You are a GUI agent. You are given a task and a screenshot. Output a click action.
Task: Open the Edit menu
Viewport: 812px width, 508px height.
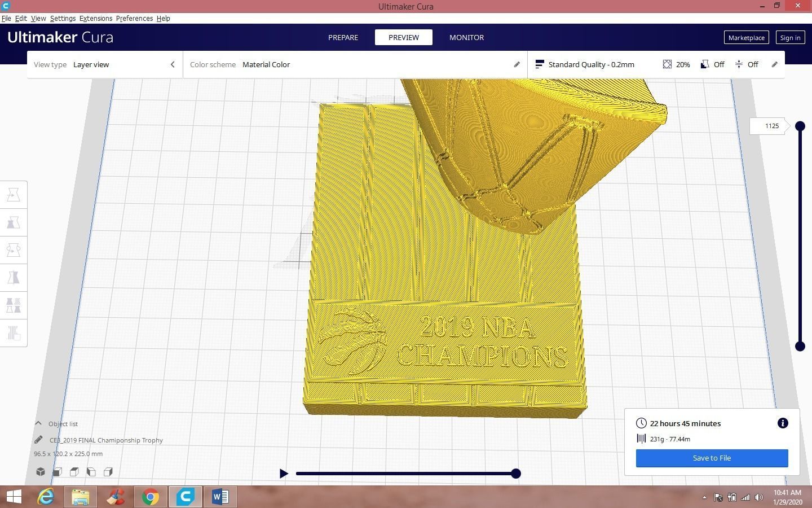point(21,18)
